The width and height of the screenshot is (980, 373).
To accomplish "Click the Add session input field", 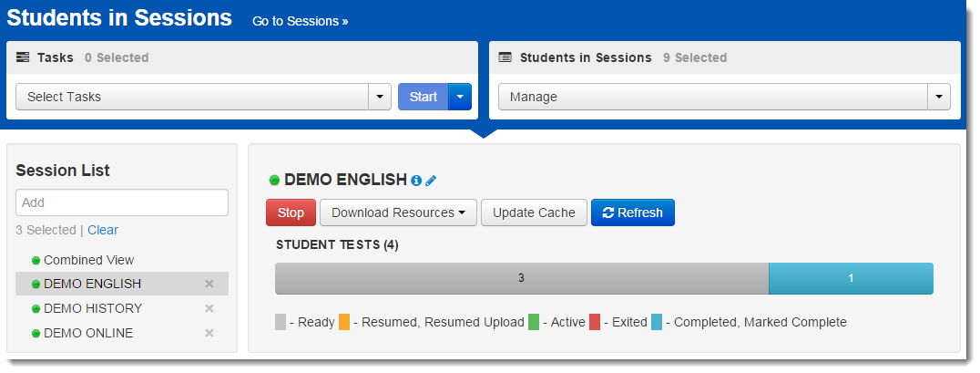I will point(122,202).
